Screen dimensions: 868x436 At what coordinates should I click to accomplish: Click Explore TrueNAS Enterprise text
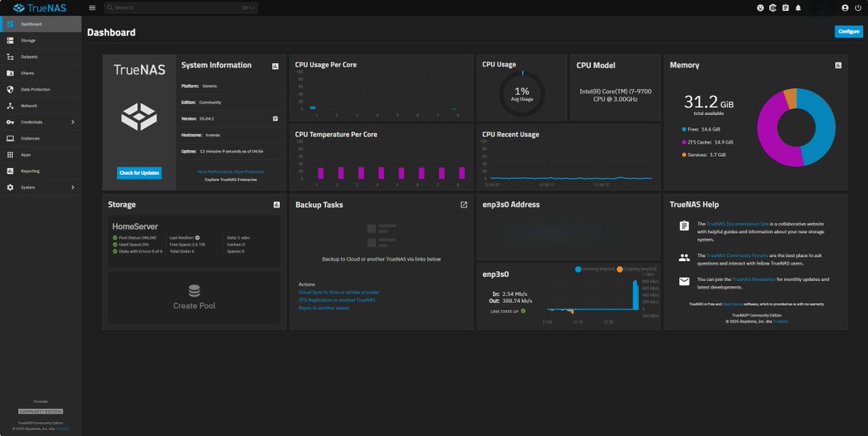click(x=231, y=179)
